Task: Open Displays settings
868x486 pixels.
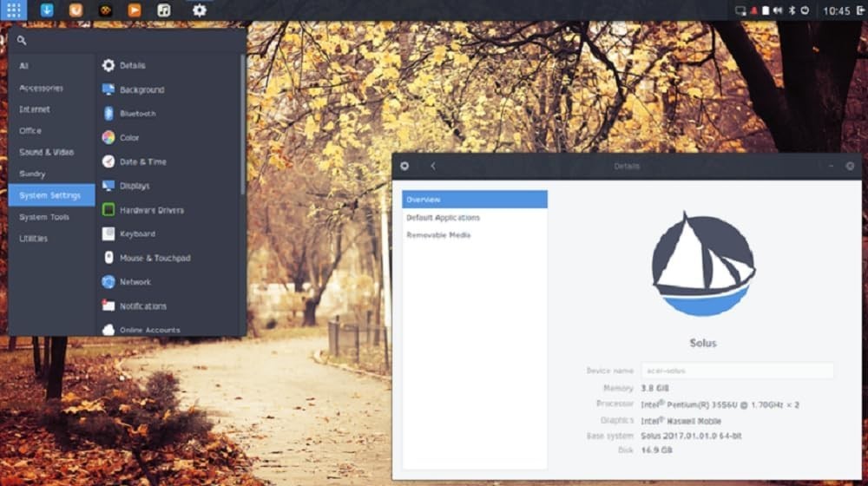Action: click(x=169, y=186)
